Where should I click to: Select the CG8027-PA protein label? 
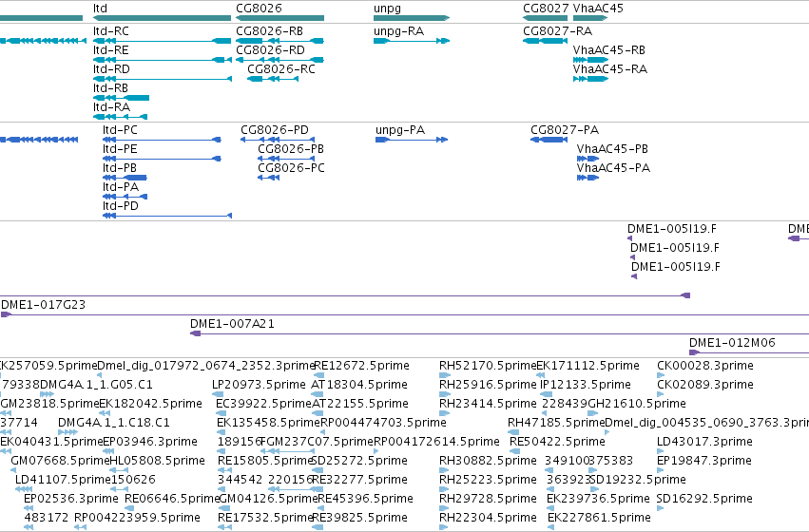(565, 130)
